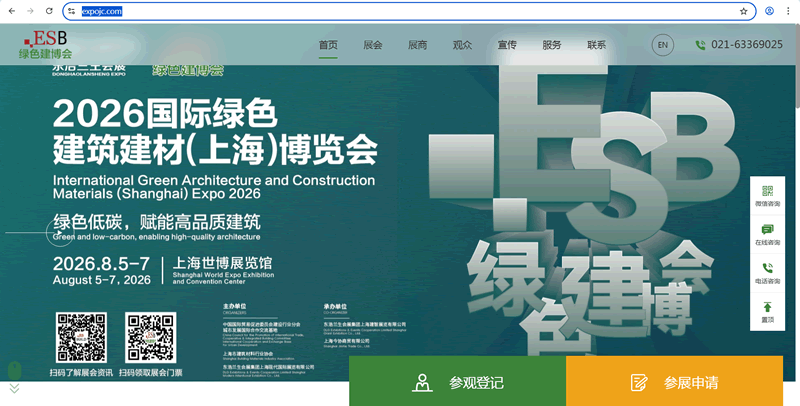The height and width of the screenshot is (406, 800).
Task: Switch language with EN button
Action: point(662,45)
